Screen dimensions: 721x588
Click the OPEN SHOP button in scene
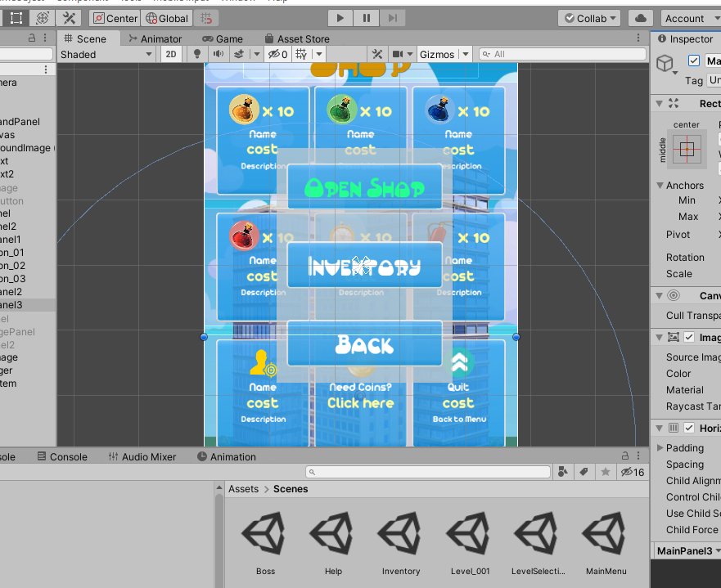tap(365, 187)
